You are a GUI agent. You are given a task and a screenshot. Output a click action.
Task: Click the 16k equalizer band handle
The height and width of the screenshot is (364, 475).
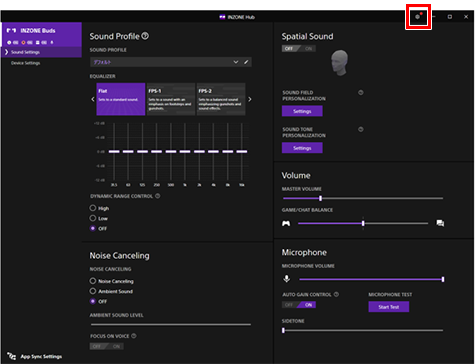pyautogui.click(x=242, y=151)
